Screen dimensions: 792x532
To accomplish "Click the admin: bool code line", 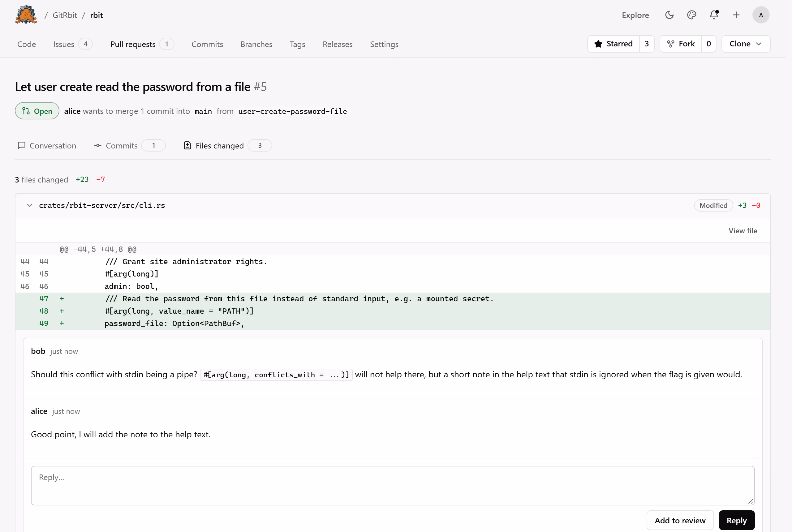I will click(x=132, y=286).
